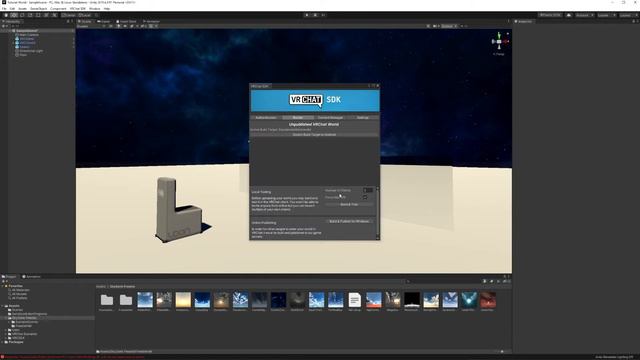Open the Layers dropdown
Screen dimensions: 640x360
tap(606, 15)
